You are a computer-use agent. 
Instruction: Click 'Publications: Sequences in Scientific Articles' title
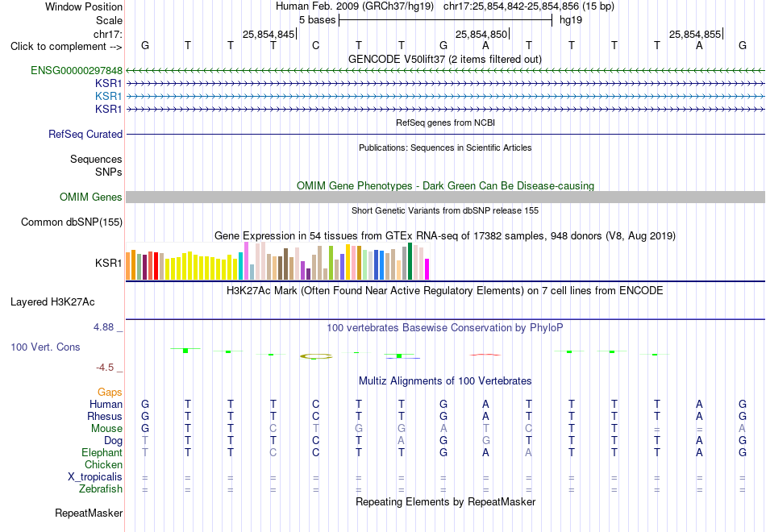coord(445,148)
